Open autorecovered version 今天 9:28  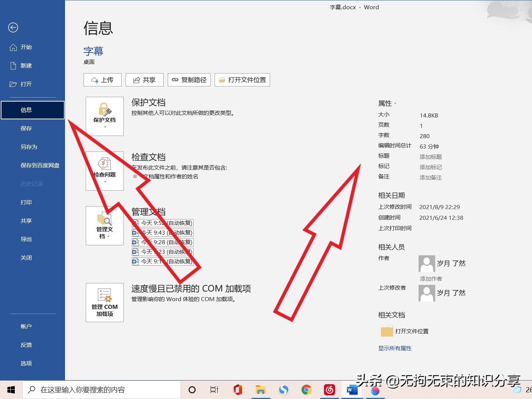163,242
